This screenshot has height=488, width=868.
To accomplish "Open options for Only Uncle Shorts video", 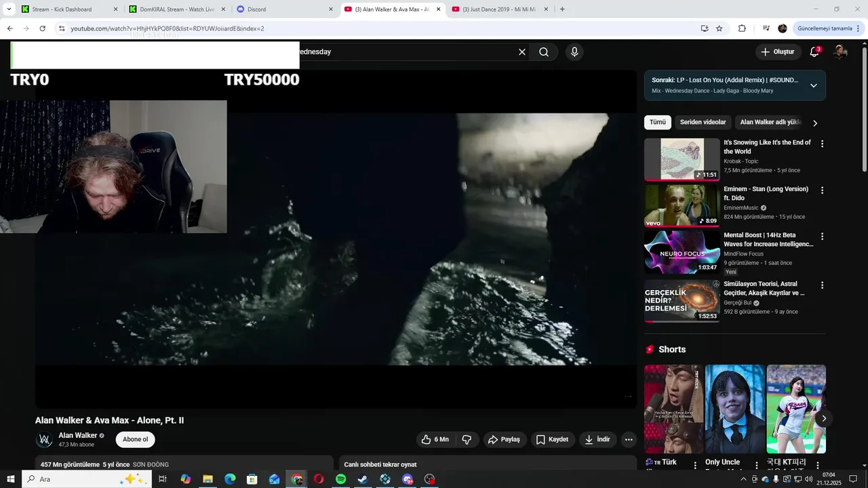I will click(x=756, y=466).
